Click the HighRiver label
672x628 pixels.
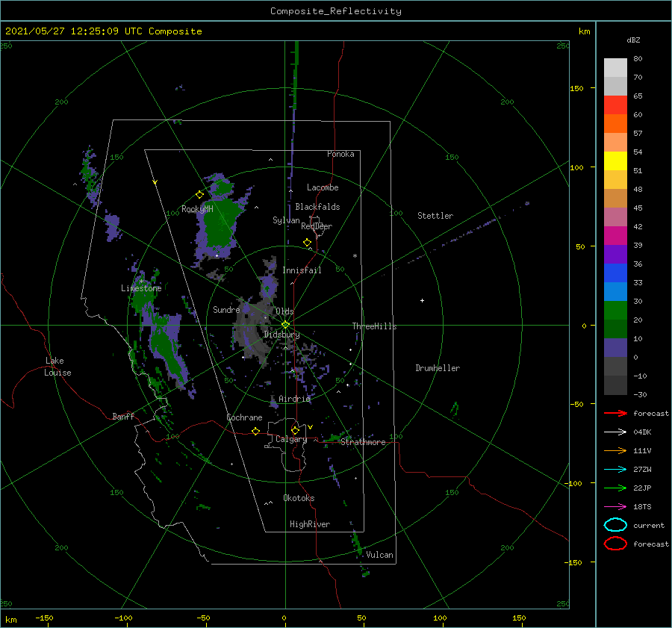310,524
